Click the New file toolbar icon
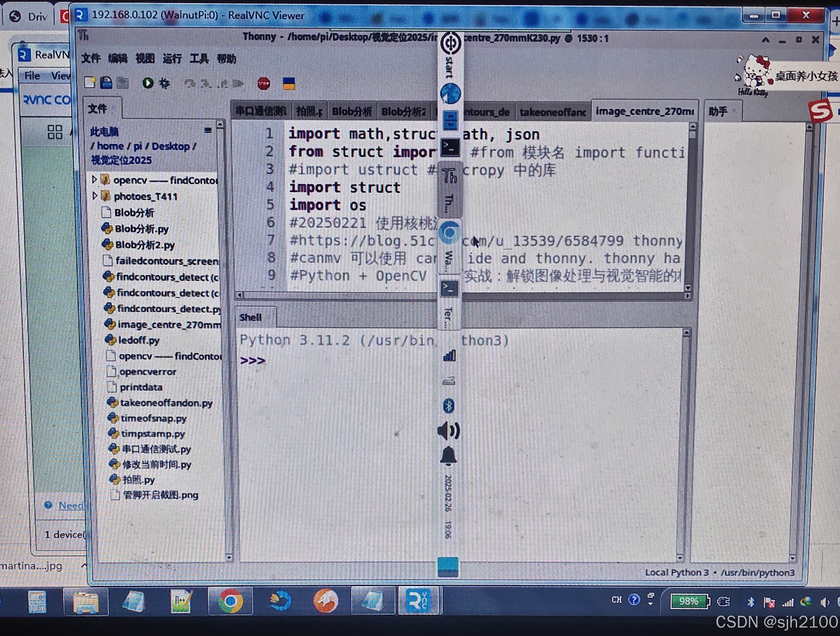The height and width of the screenshot is (636, 840). pos(90,82)
